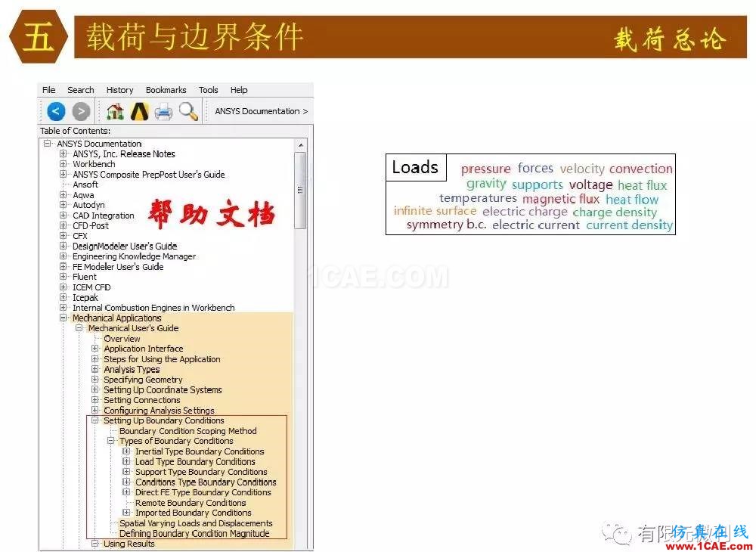Viewport: 756px width, 552px height.
Task: Expand the CAD Integration node
Action: point(64,216)
